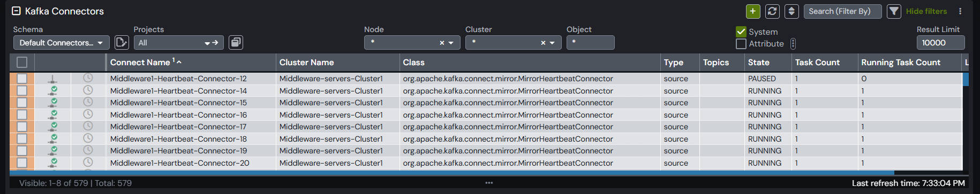Select checkbox for Heartbeat-Connector-14 row

point(22,91)
